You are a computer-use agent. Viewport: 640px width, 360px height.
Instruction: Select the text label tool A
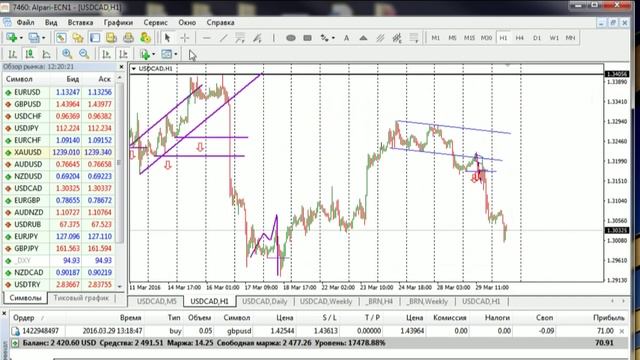tap(347, 38)
